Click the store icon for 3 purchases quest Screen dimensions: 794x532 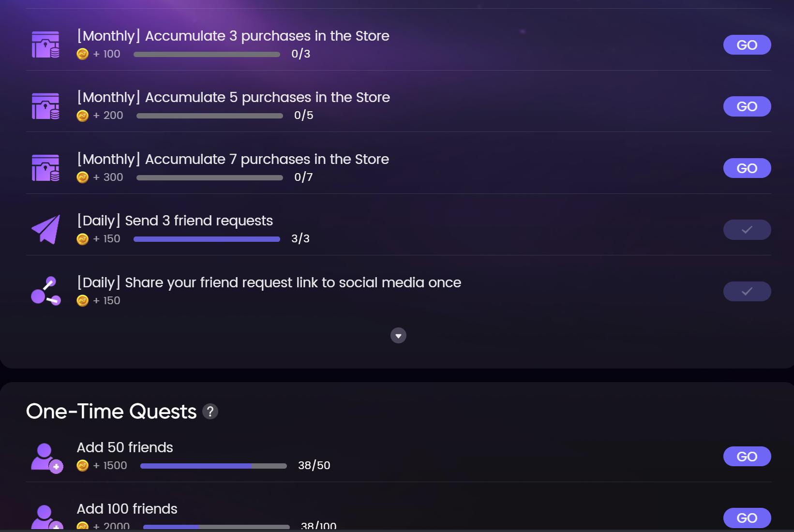point(45,44)
